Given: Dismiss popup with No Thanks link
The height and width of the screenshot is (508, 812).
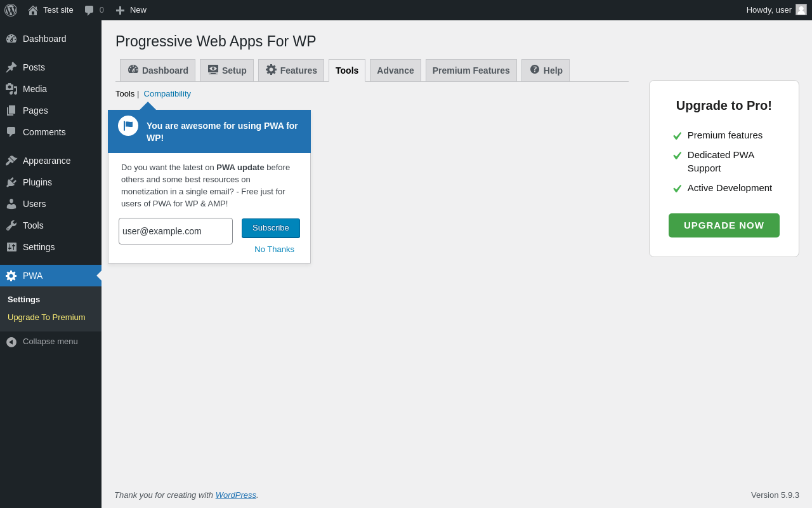Looking at the screenshot, I should (274, 250).
